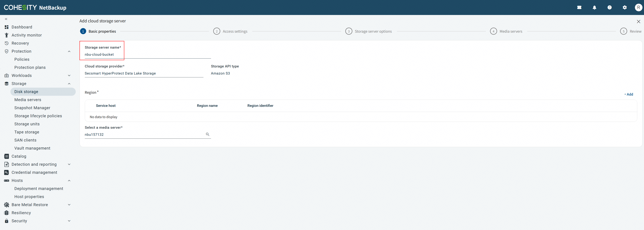Expand the Security section chevron
Viewport: 644px width, 230px height.
(69, 221)
